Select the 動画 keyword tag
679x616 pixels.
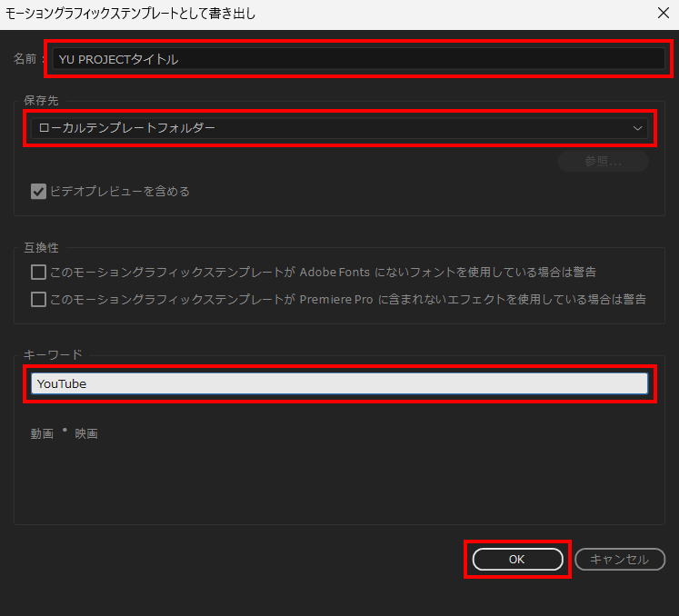pyautogui.click(x=42, y=433)
